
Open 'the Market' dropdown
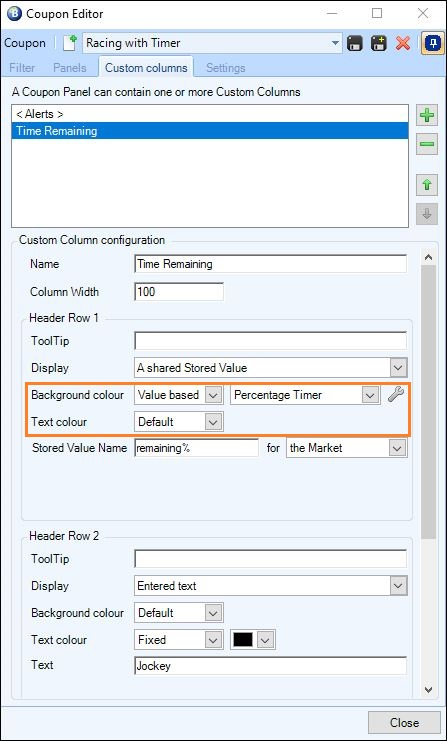tap(347, 448)
